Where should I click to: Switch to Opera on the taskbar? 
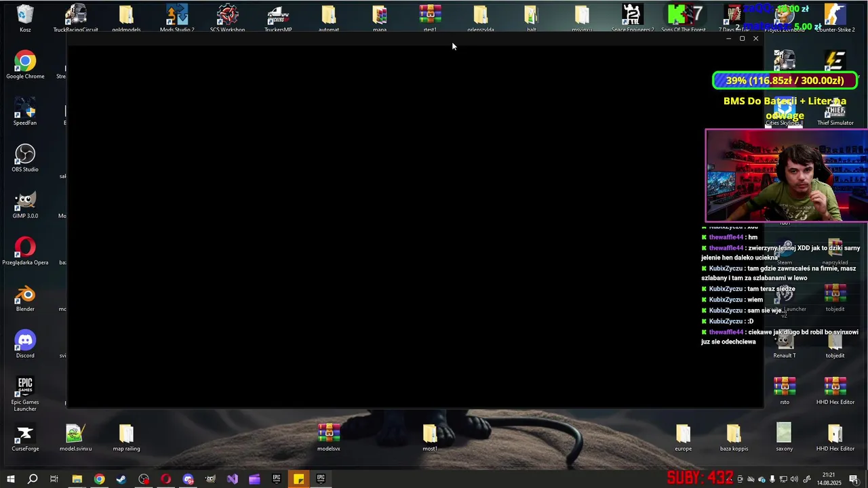[x=165, y=479]
